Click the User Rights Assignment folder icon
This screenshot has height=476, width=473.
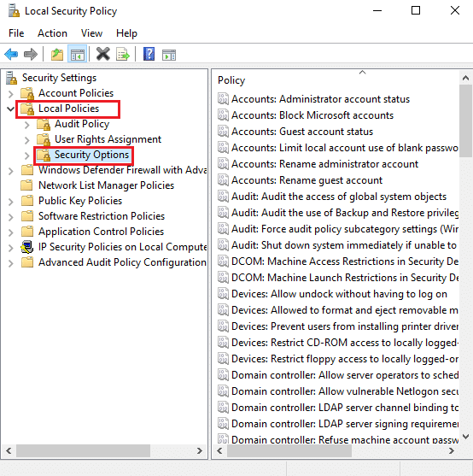tap(44, 139)
